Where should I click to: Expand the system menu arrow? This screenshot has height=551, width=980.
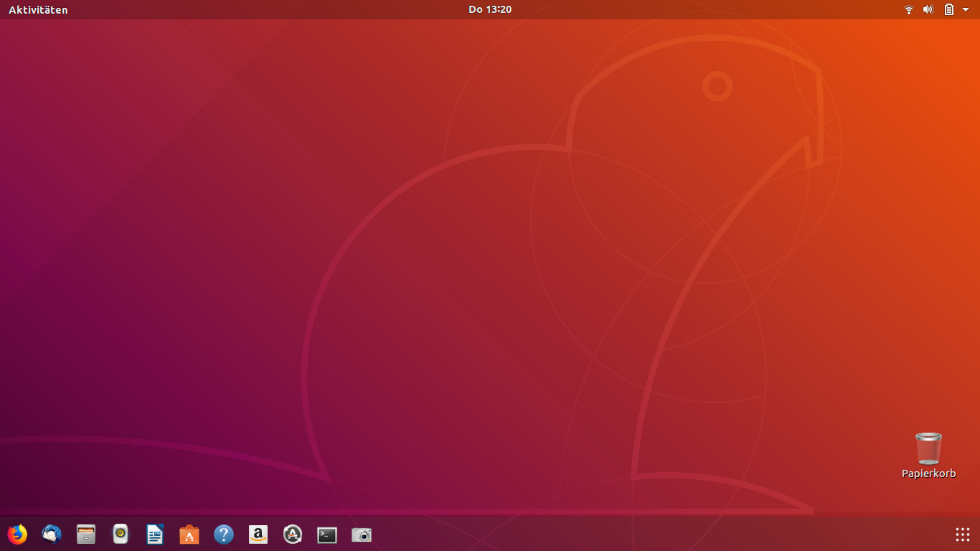point(966,9)
